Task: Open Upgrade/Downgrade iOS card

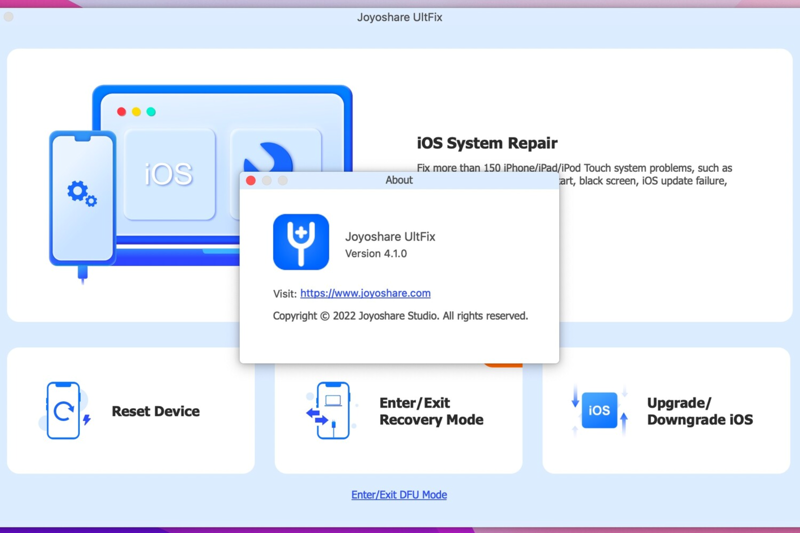Action: point(666,411)
